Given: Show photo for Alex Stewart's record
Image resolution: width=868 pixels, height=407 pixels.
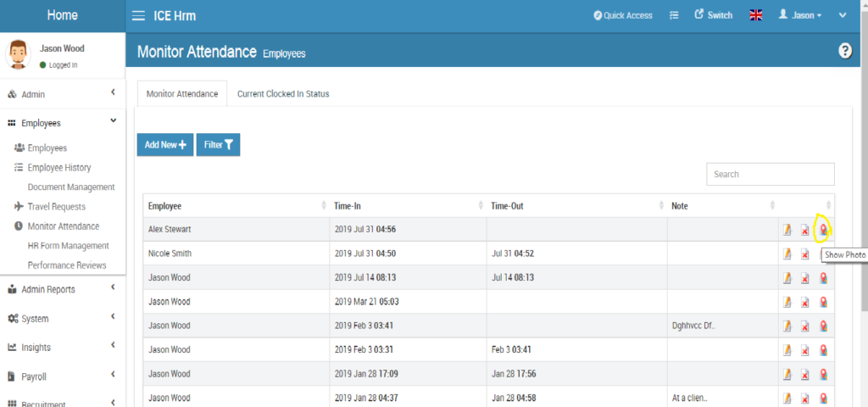Looking at the screenshot, I should click(x=823, y=229).
